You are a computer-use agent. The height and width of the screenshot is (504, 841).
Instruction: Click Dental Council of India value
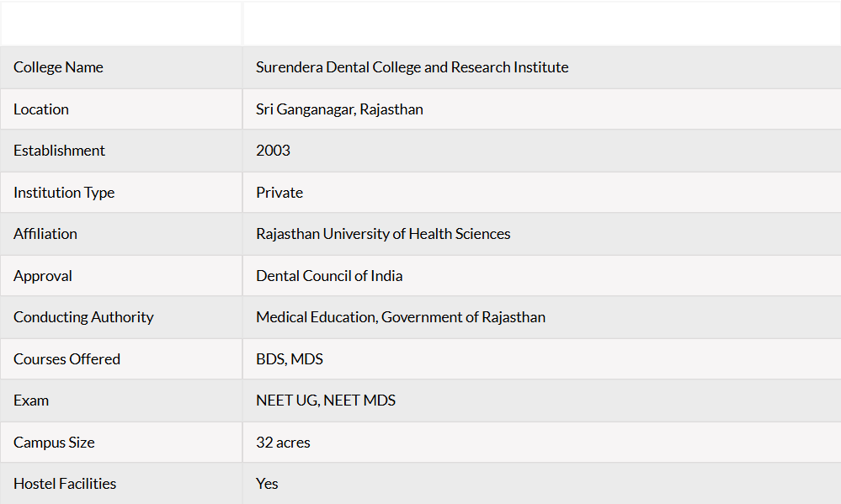(x=329, y=276)
